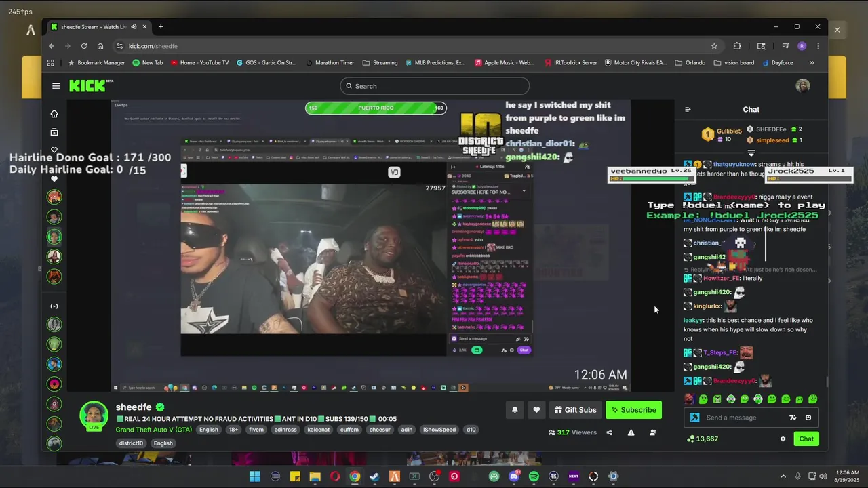The image size is (868, 488).
Task: Share the stream via share icon
Action: [609, 432]
